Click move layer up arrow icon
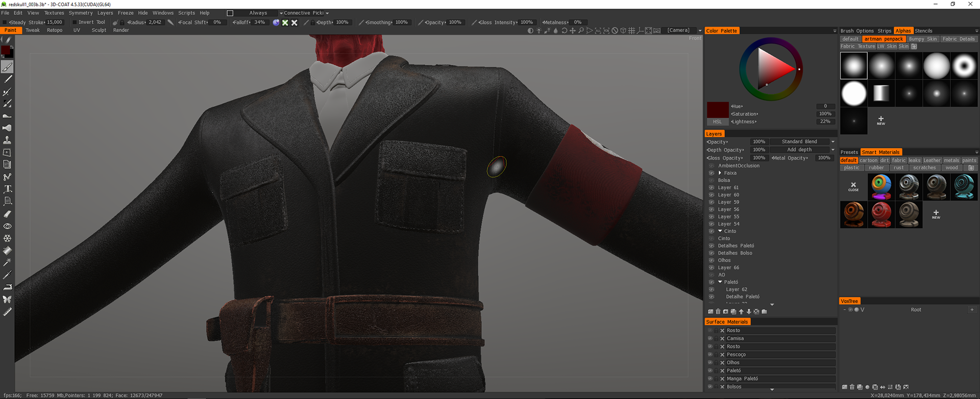Viewport: 980px width, 399px height. pos(741,311)
